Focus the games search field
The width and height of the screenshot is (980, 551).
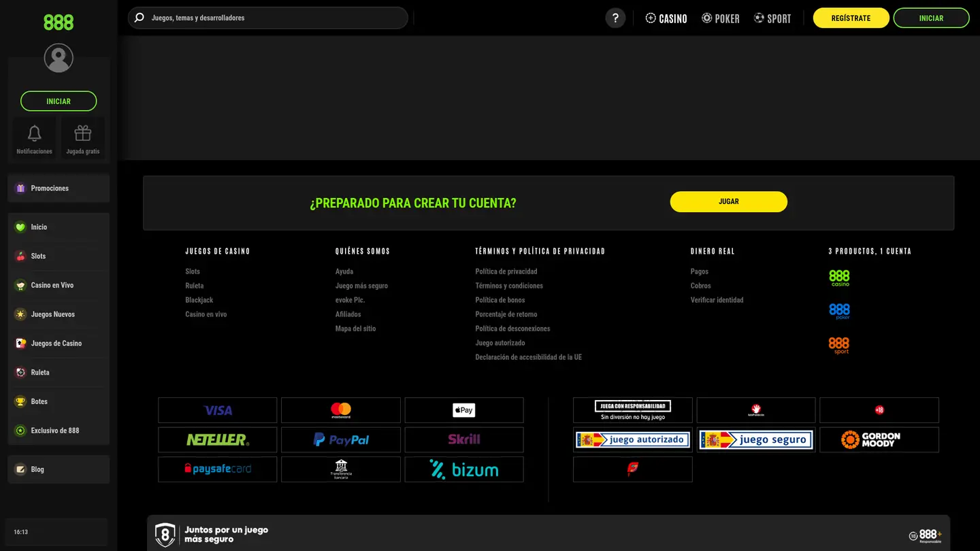[x=268, y=18]
